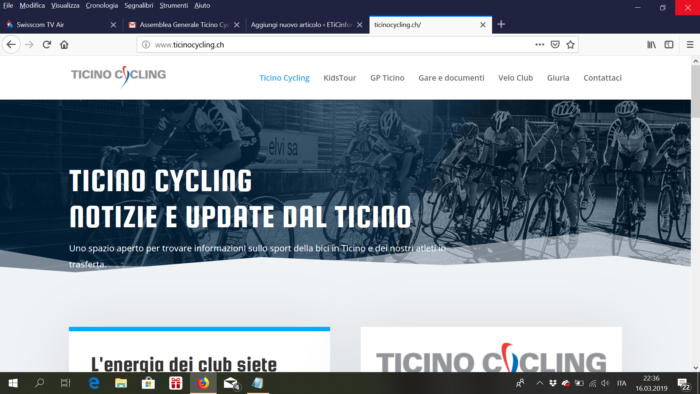700x394 pixels.
Task: Save page to Pocket
Action: 555,45
